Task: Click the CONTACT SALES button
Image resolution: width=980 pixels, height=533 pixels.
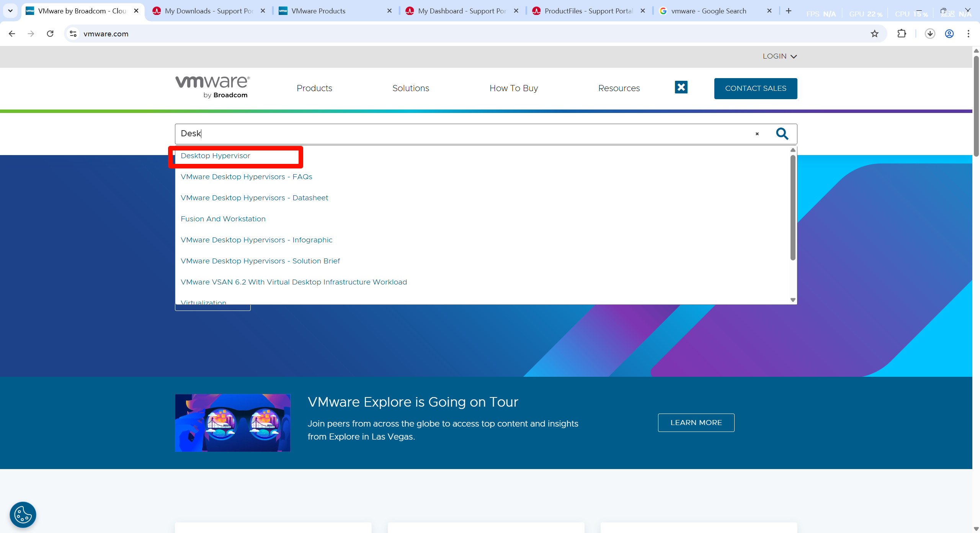Action: tap(755, 88)
